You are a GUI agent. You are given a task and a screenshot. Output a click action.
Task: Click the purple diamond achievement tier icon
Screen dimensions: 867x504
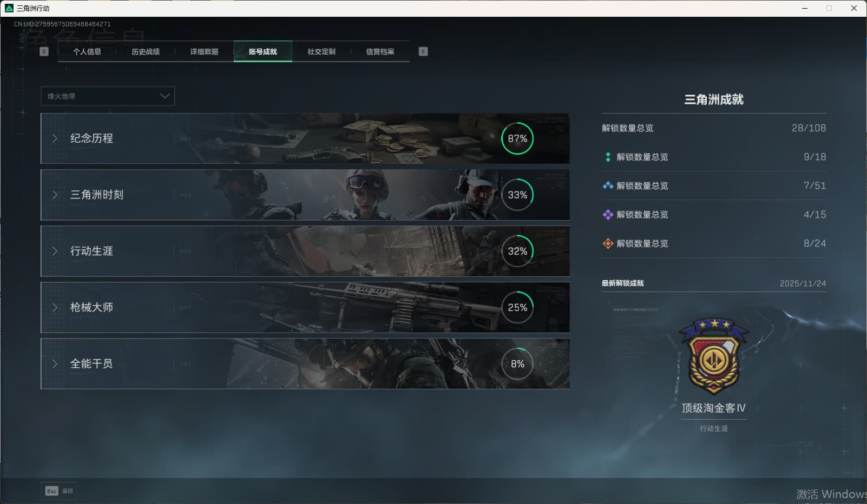608,215
